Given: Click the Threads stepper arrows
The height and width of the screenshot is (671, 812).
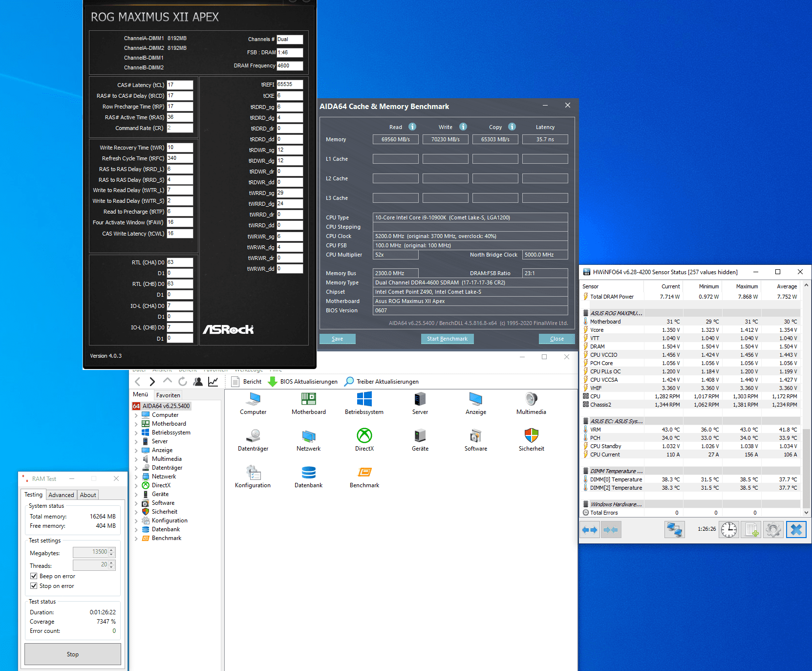Looking at the screenshot, I should tap(111, 565).
